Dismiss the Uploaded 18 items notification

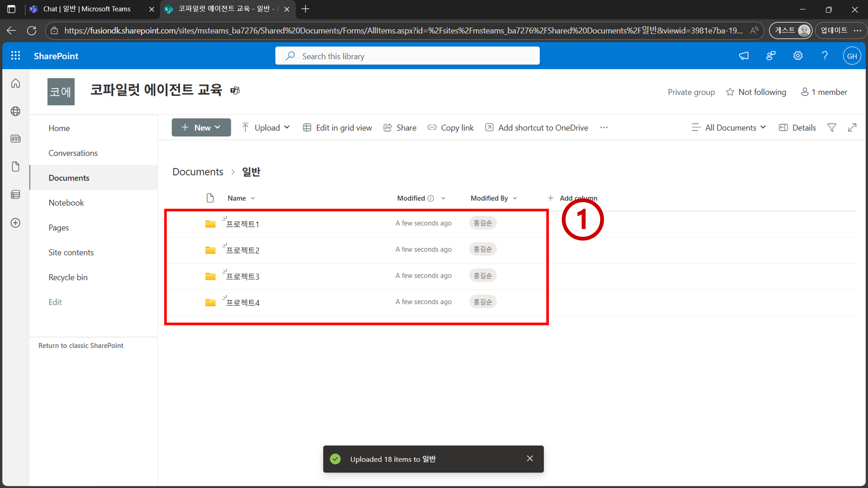(x=530, y=458)
